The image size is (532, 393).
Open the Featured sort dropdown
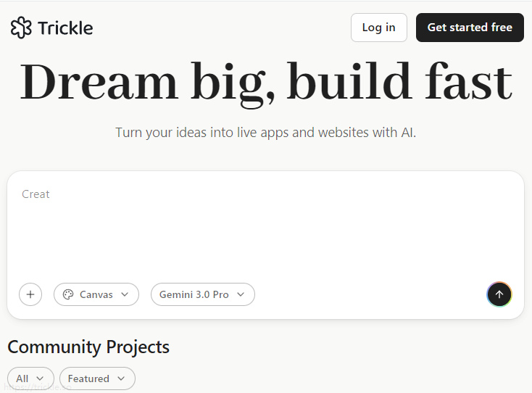coord(96,378)
